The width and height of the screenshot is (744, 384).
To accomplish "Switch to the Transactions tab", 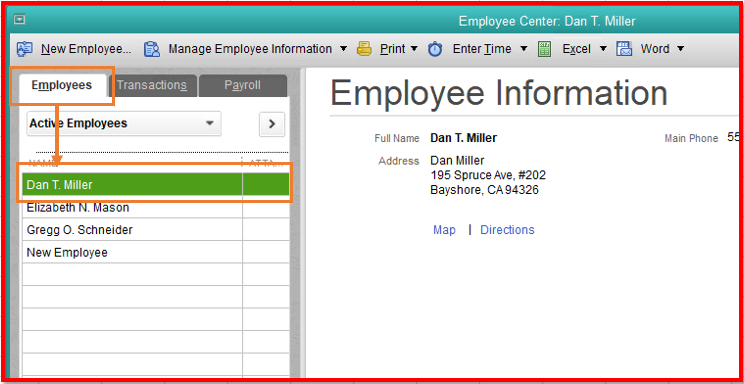I will point(152,85).
